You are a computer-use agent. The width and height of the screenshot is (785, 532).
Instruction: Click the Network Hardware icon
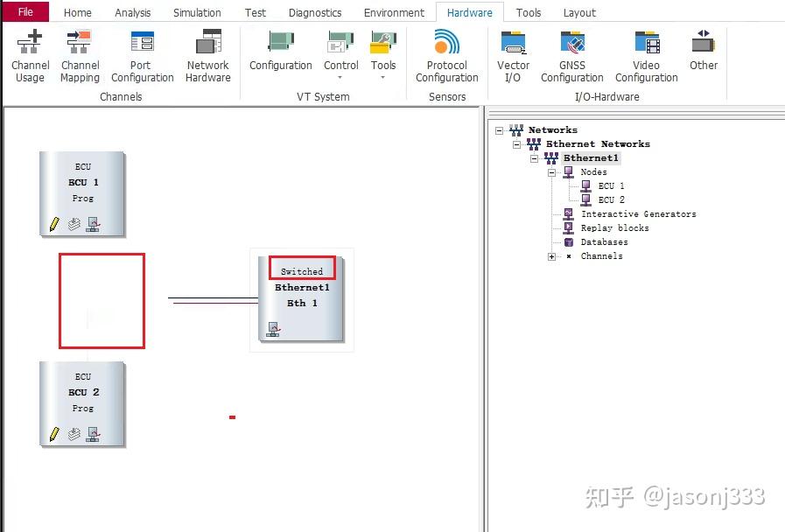click(207, 54)
